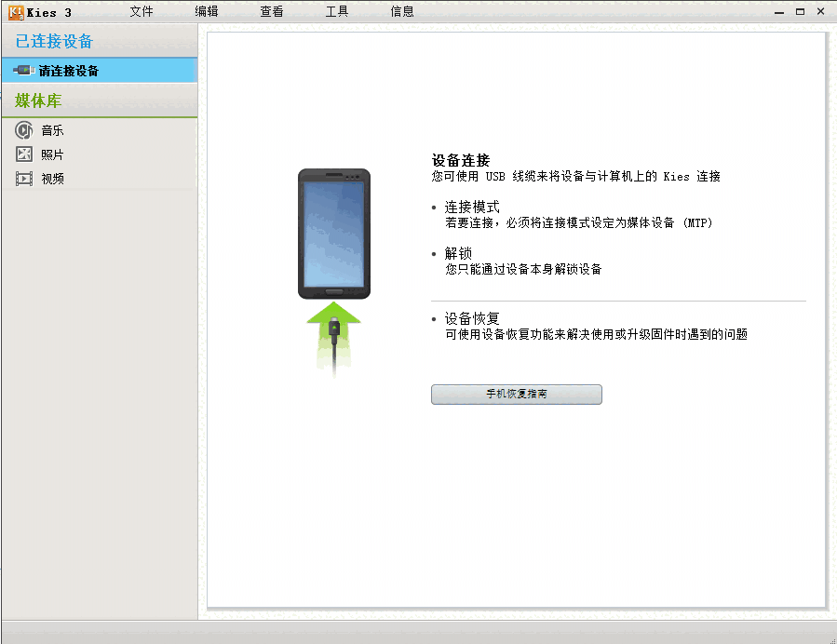Open the 手机恢复指南 button

click(516, 394)
